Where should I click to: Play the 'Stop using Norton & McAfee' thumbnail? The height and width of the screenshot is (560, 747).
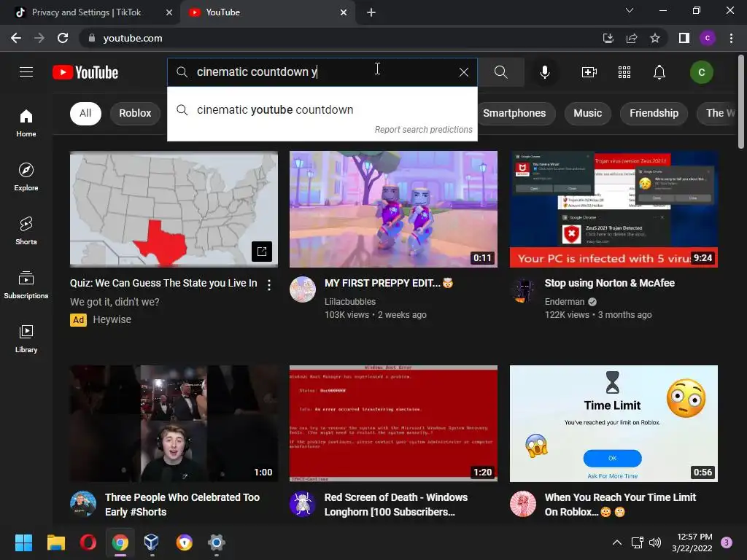point(614,209)
